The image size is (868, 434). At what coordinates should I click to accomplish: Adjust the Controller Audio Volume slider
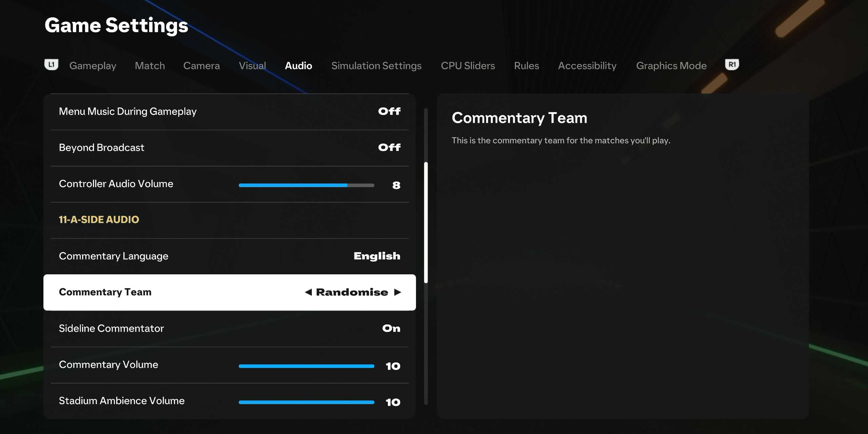[x=307, y=185]
